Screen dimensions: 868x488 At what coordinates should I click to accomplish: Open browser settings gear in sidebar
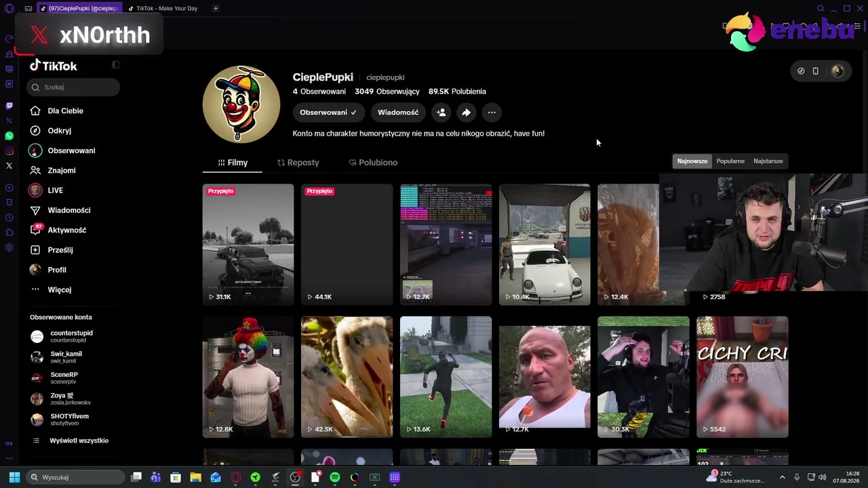(x=9, y=247)
